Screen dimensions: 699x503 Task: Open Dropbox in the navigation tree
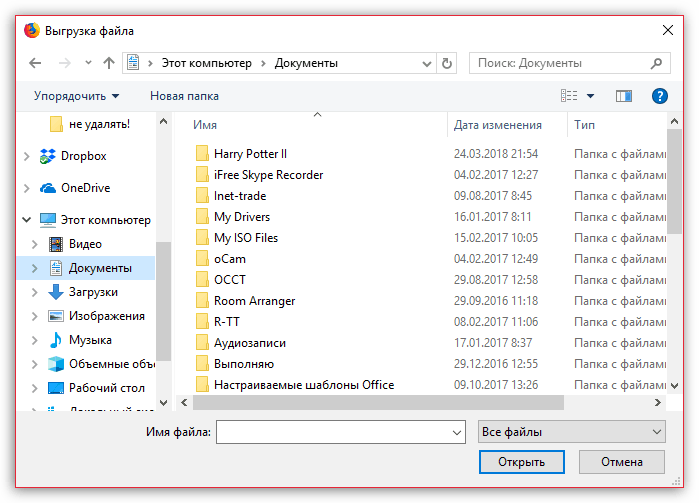point(73,156)
